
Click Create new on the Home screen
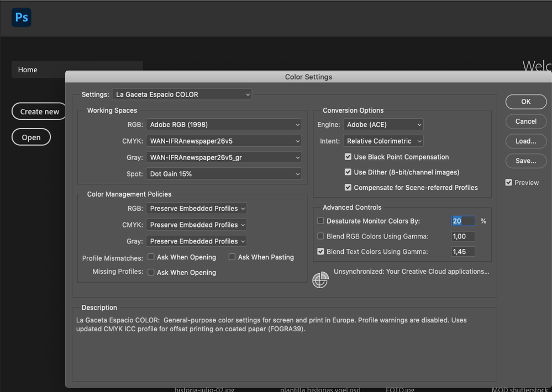point(39,112)
